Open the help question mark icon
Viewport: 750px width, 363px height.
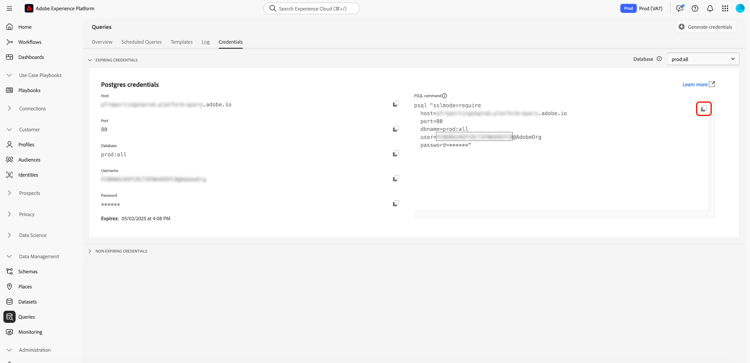point(695,9)
